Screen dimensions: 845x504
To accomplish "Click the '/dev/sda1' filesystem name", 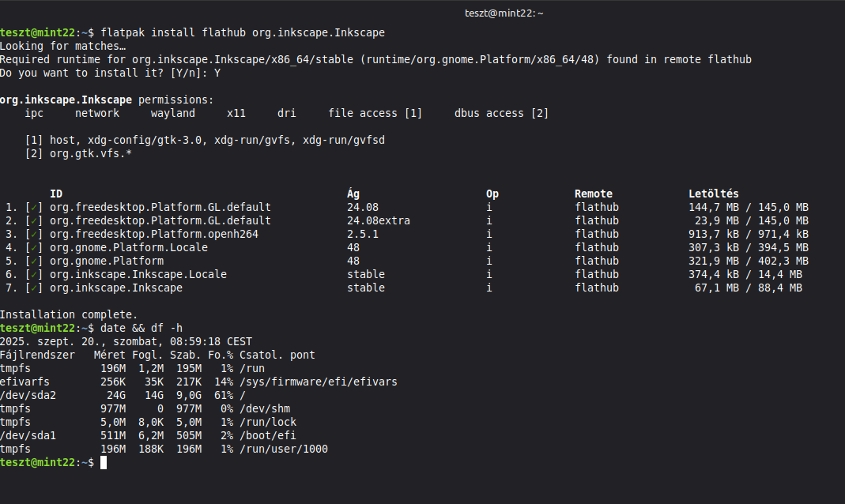I will (28, 435).
